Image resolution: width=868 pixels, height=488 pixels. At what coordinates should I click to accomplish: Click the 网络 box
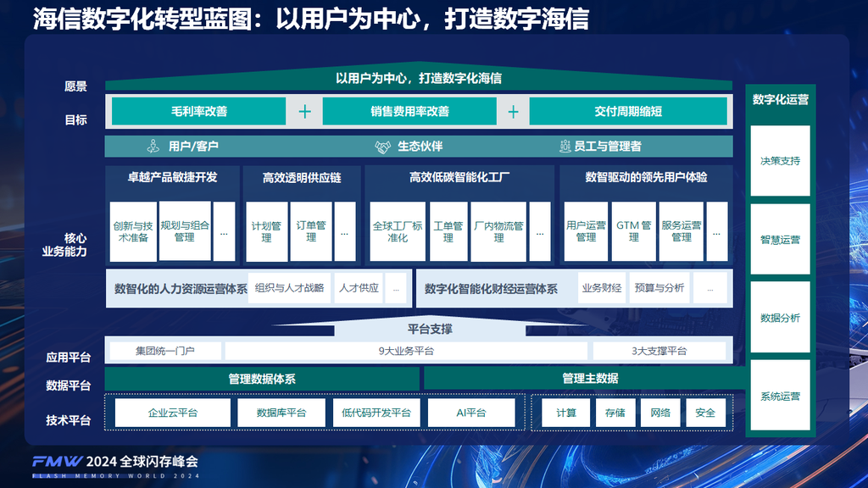click(x=660, y=413)
